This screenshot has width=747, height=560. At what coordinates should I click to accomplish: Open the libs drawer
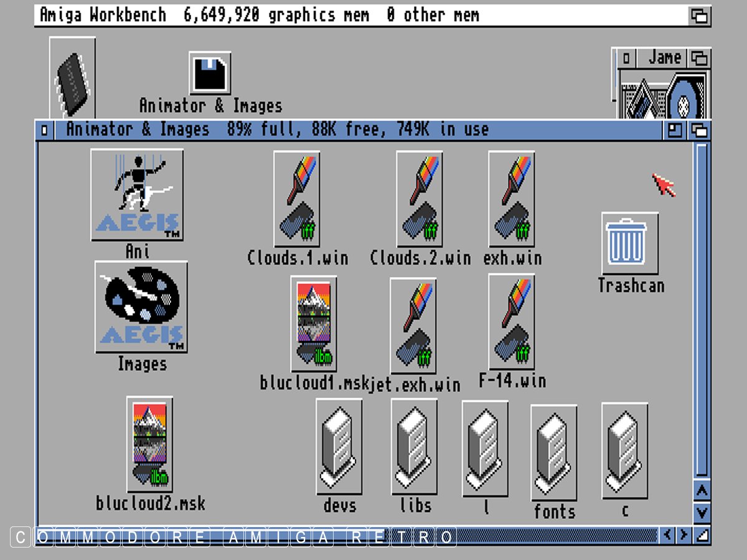(415, 447)
